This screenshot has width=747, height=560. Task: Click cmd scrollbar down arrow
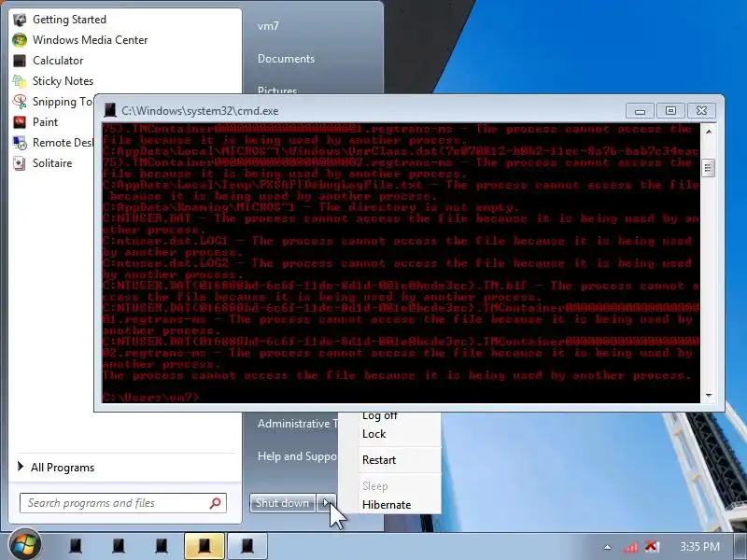[x=709, y=395]
